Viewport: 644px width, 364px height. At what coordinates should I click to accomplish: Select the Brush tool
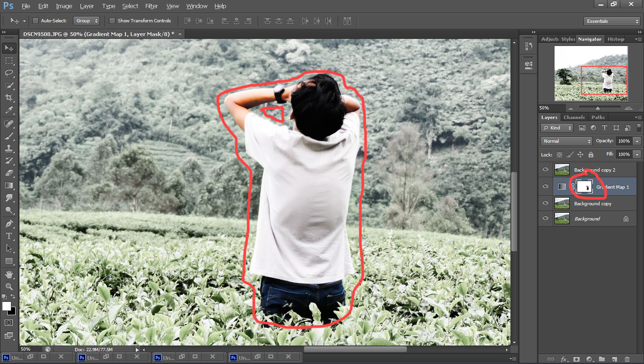9,135
